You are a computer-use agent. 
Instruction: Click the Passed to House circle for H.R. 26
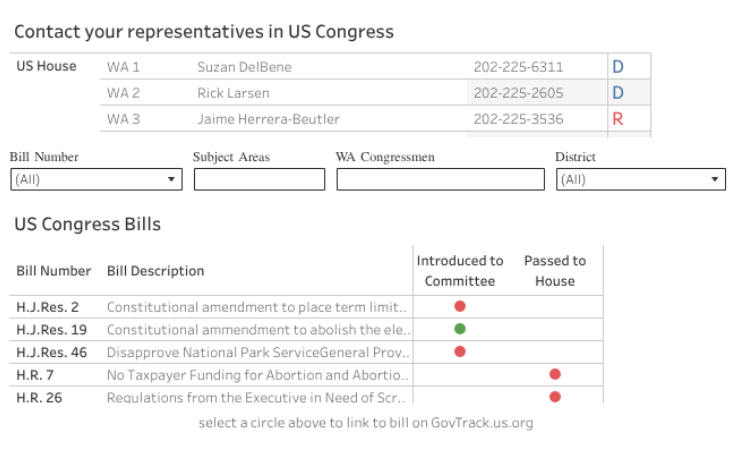pyautogui.click(x=555, y=397)
